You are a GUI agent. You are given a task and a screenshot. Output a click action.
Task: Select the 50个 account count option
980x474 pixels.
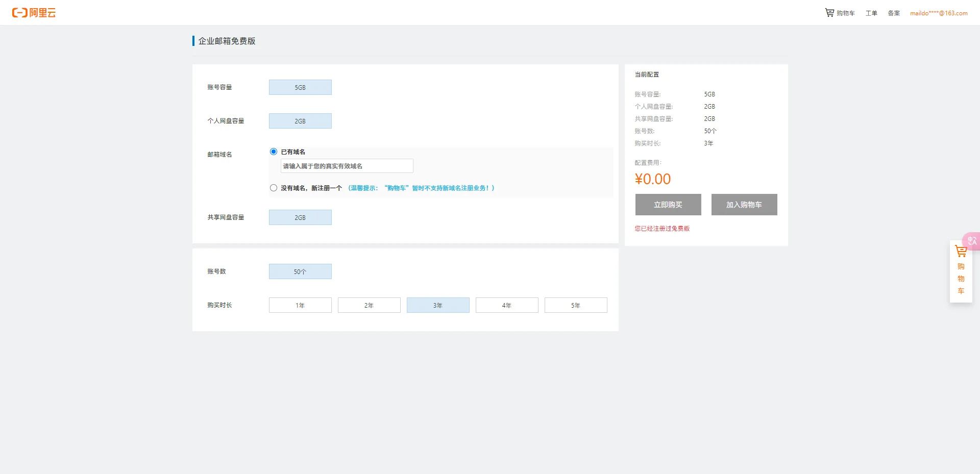pyautogui.click(x=300, y=271)
